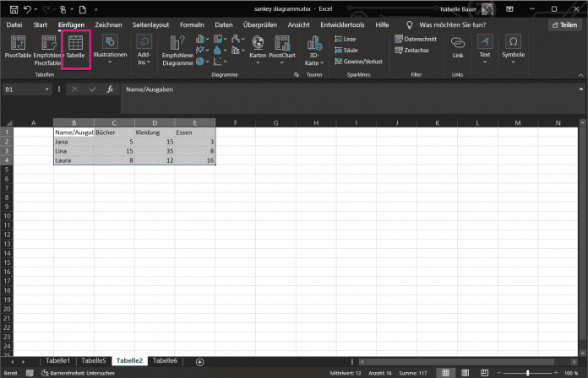Click the Link icon in the ribbon
Image resolution: width=588 pixels, height=378 pixels.
click(457, 47)
